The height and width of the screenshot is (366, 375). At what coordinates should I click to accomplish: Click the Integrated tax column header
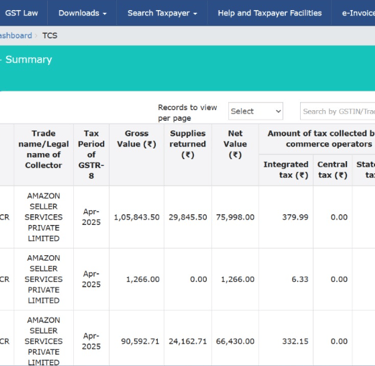tap(286, 170)
